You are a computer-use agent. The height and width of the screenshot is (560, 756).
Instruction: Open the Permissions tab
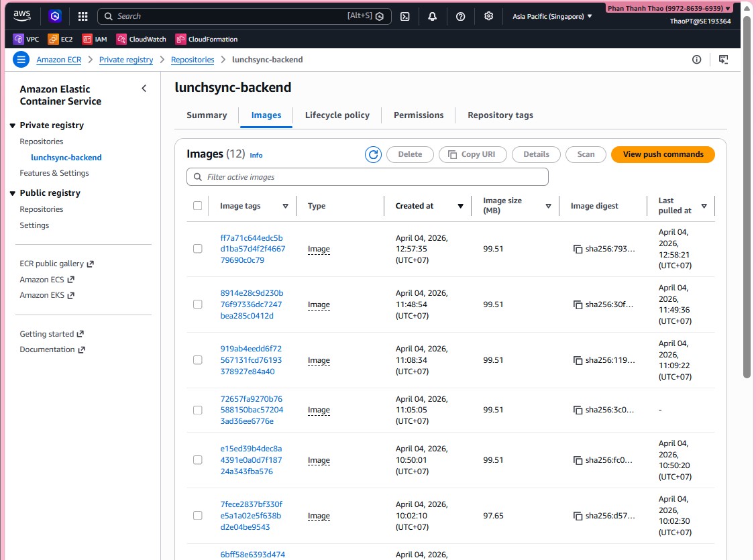pos(419,115)
